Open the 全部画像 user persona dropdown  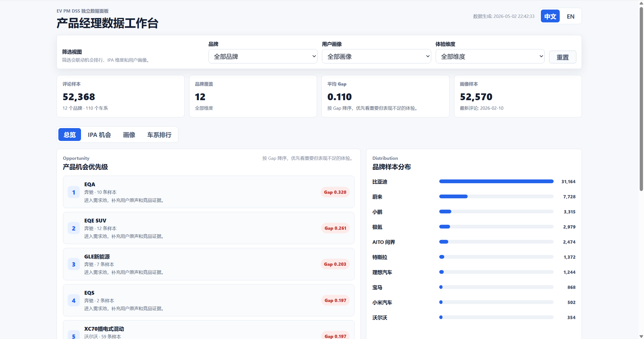[x=376, y=56]
